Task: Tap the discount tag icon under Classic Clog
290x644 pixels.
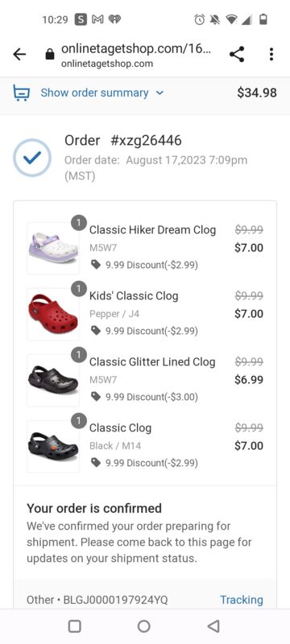Action: pyautogui.click(x=96, y=463)
